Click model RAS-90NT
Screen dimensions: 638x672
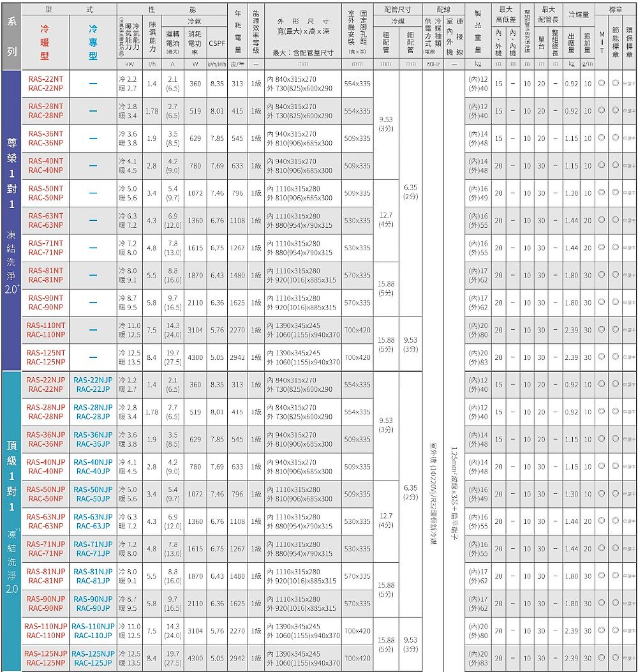(x=46, y=298)
